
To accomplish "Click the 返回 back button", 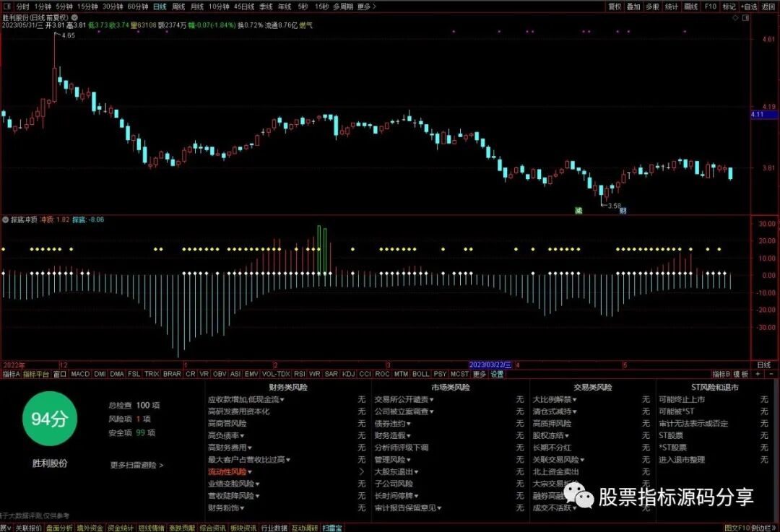I will click(x=768, y=6).
